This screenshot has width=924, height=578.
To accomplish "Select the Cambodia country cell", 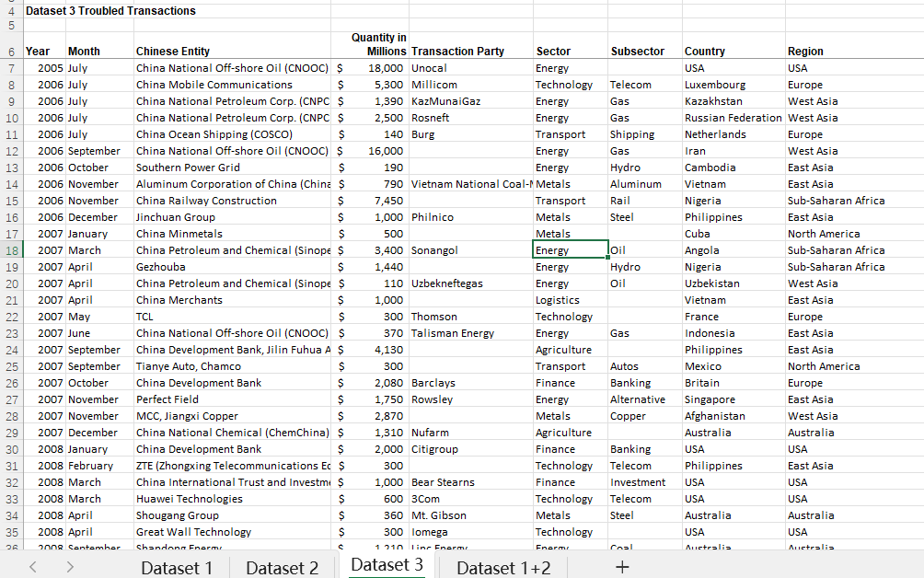I will click(733, 168).
